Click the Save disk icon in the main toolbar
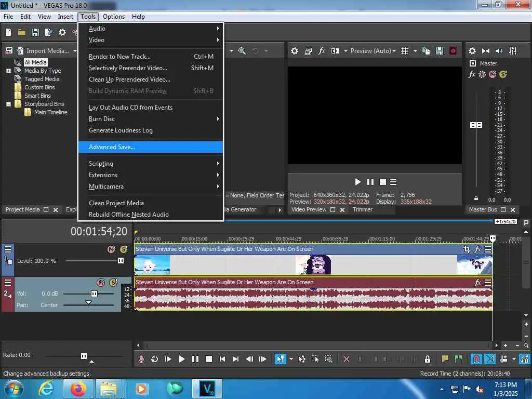This screenshot has width=532, height=399. pyautogui.click(x=35, y=32)
